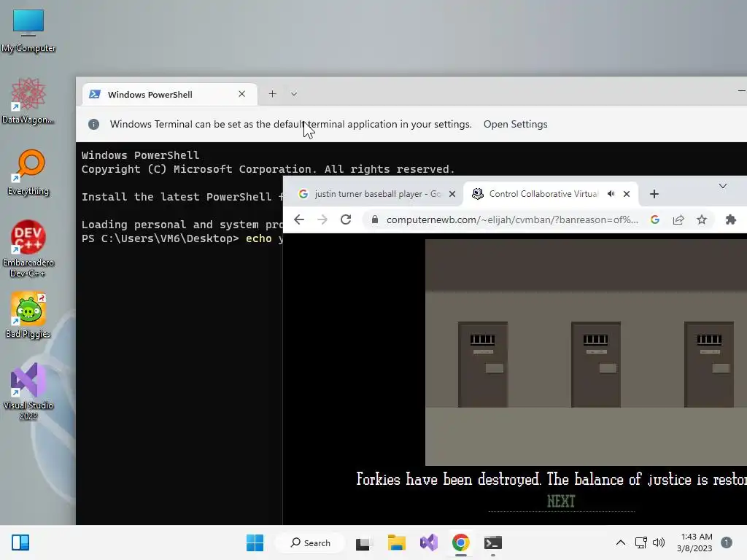
Task: Open DataWagon desktop shortcut
Action: pos(28,101)
